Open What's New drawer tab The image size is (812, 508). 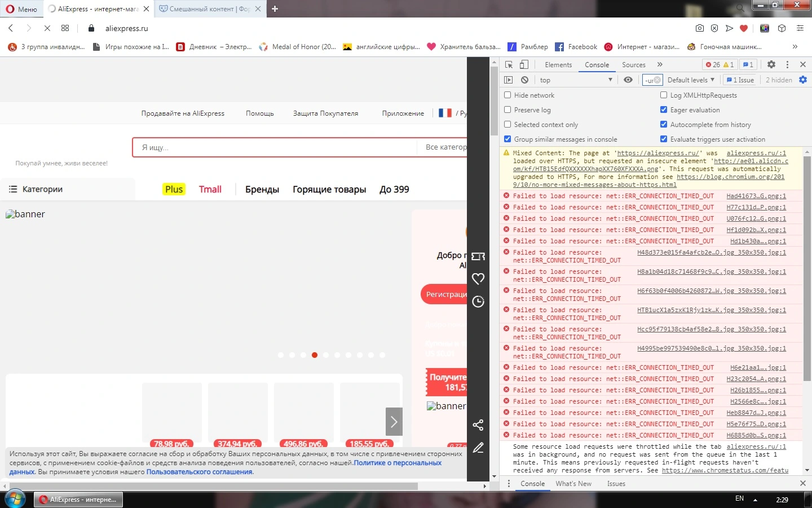tap(573, 484)
